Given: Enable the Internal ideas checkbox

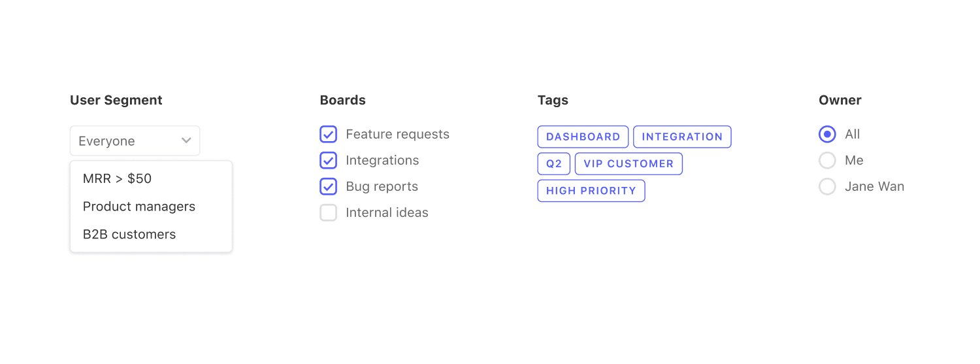Looking at the screenshot, I should tap(328, 212).
